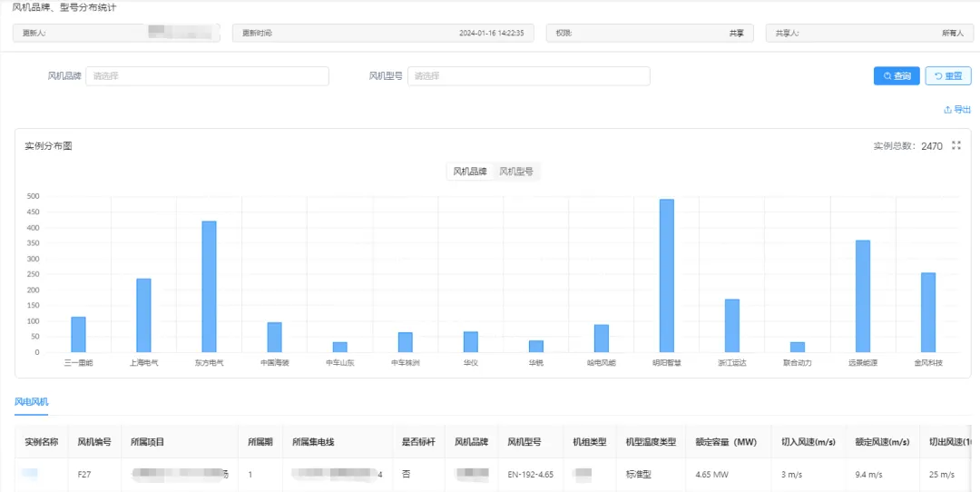Screen dimensions: 980x492
Task: Click the 共享人 所有人 field
Action: (869, 34)
